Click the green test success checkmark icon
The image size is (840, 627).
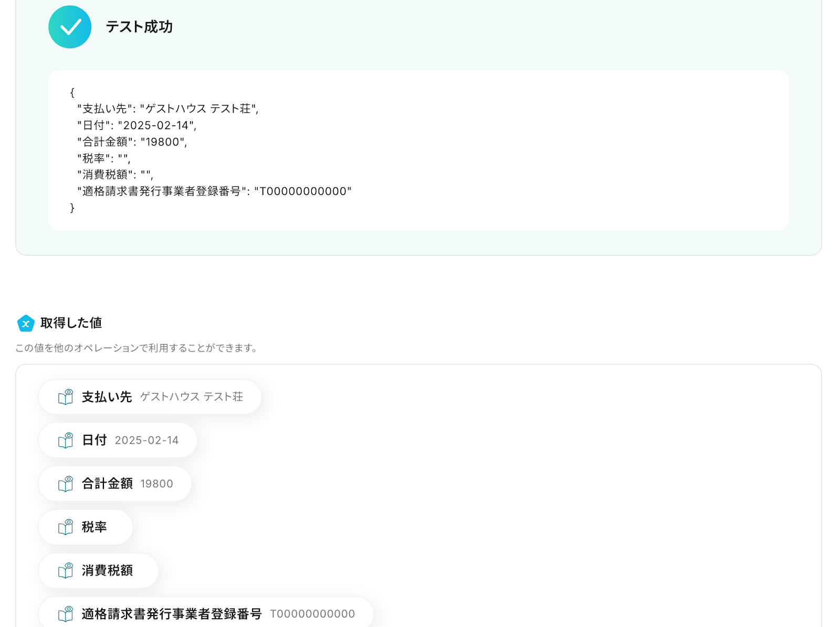70,27
